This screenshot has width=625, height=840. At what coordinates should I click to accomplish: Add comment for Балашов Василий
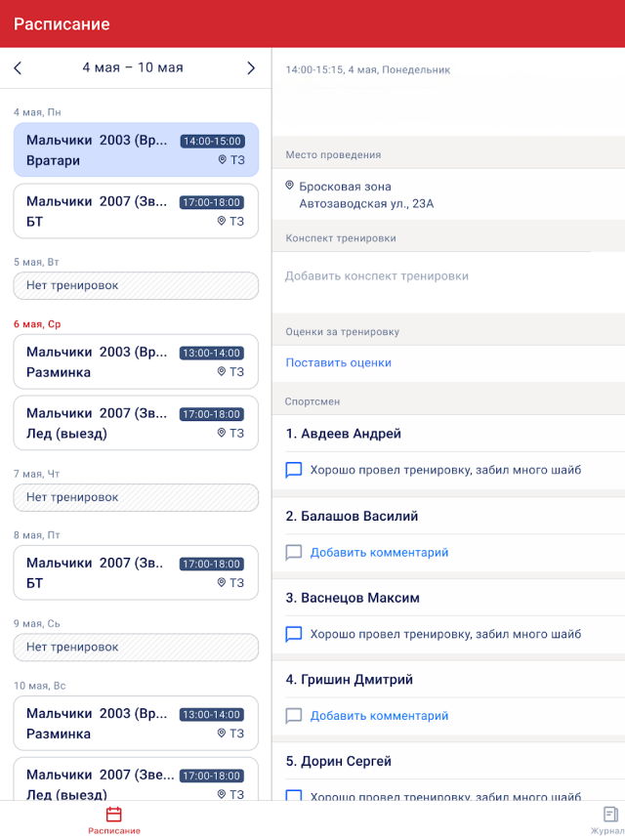tap(379, 552)
